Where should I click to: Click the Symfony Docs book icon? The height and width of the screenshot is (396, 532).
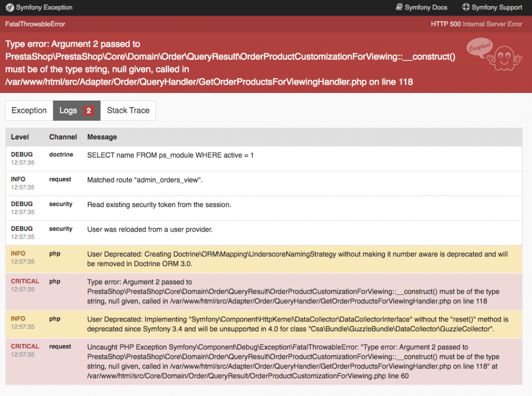400,7
